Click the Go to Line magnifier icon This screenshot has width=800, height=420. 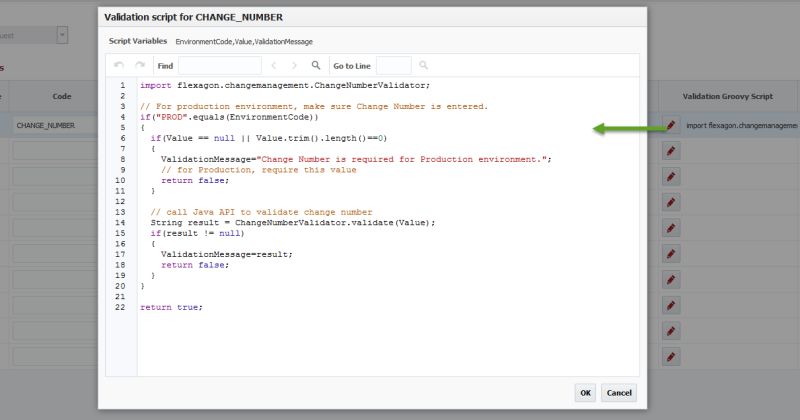[x=423, y=65]
